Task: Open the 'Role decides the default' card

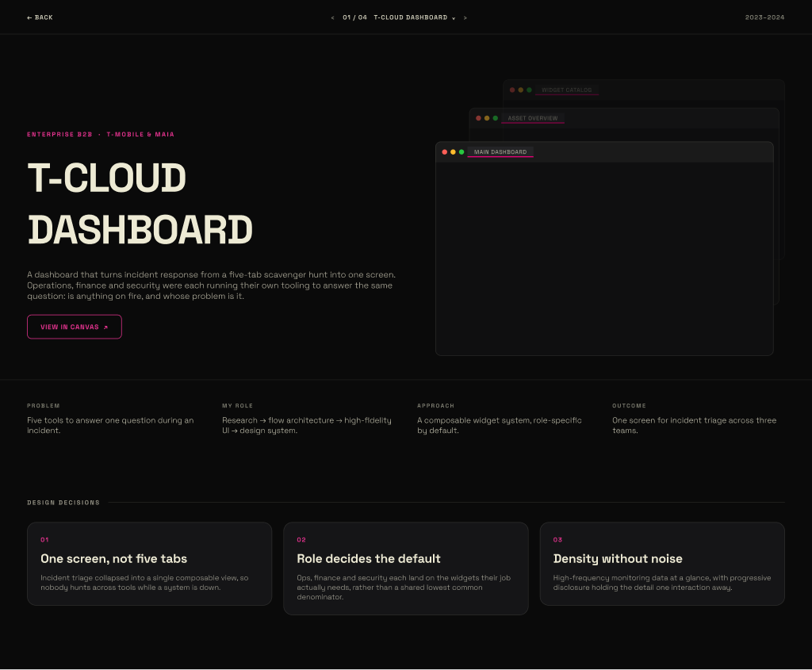Action: click(406, 569)
